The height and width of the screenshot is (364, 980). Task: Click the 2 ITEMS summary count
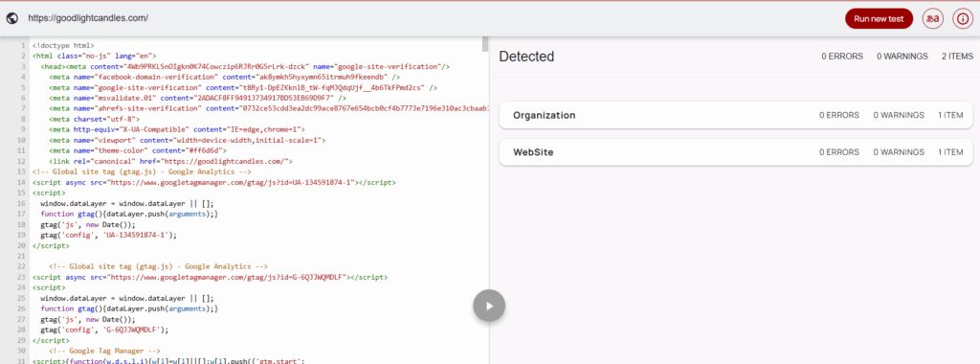point(957,57)
